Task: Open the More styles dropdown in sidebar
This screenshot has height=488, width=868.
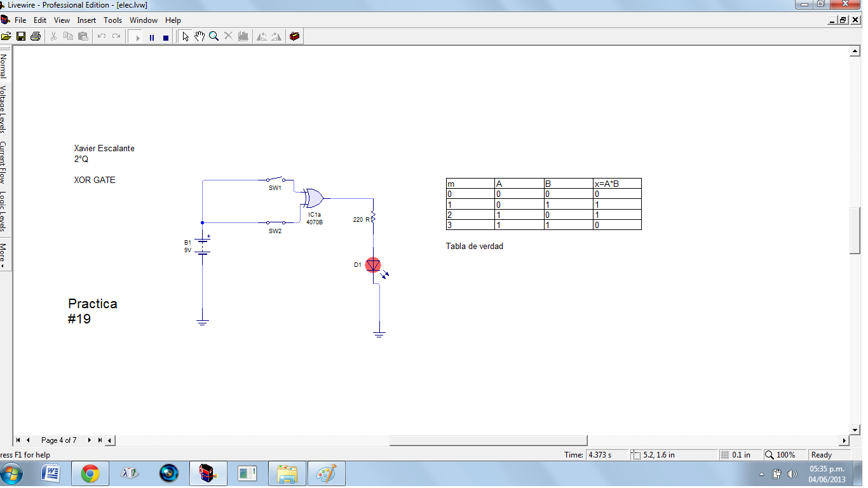Action: [x=5, y=252]
